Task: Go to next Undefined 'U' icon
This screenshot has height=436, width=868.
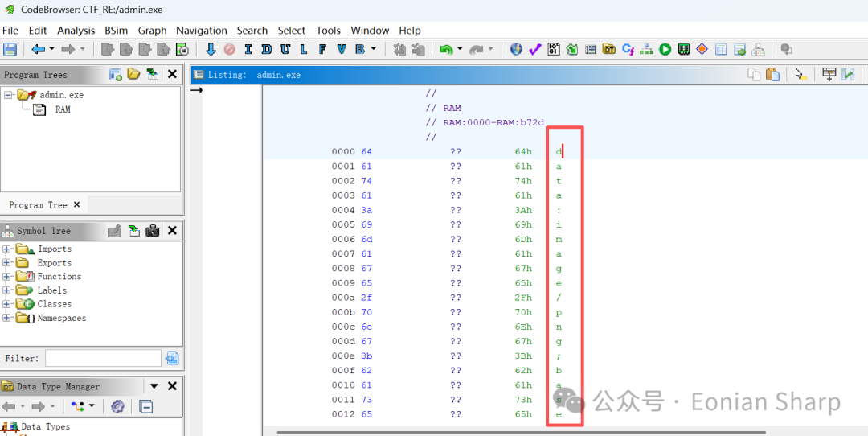Action: 285,49
